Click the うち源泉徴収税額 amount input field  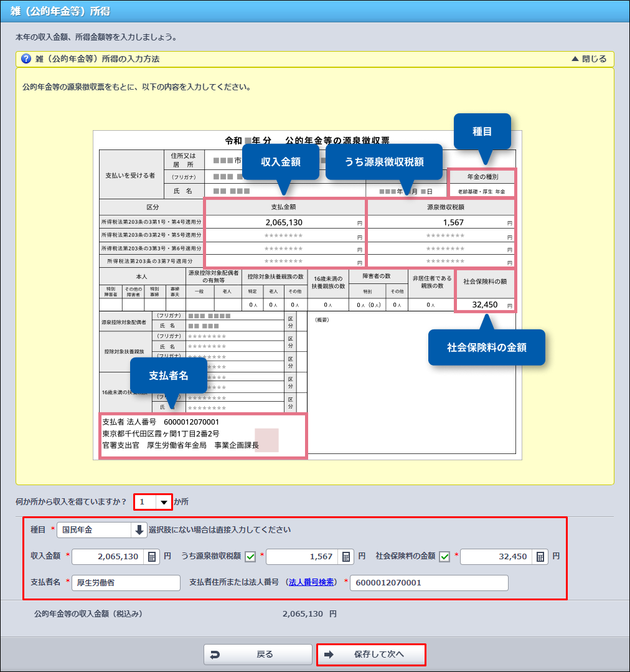tap(303, 557)
